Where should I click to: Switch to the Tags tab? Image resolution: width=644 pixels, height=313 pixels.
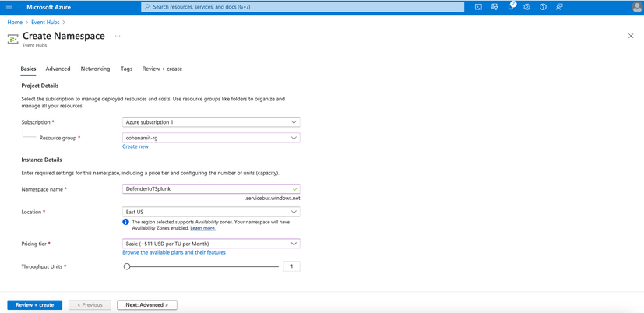(x=126, y=69)
